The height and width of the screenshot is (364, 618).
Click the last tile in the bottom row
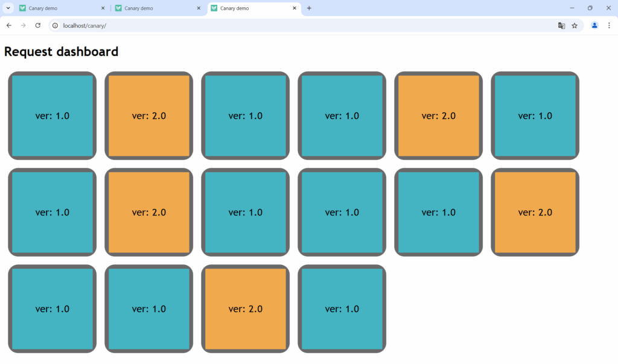342,308
